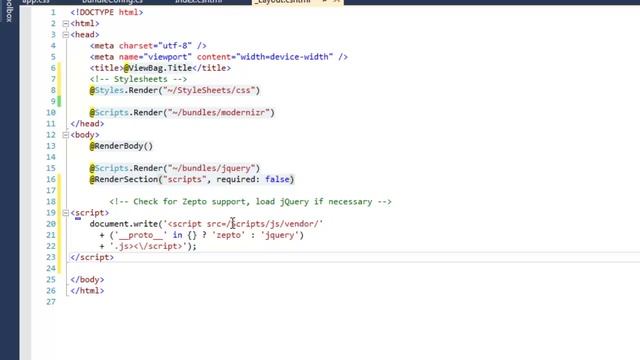Image resolution: width=640 pixels, height=360 pixels.
Task: Switch to the Index.cshtml tab
Action: (199, 2)
